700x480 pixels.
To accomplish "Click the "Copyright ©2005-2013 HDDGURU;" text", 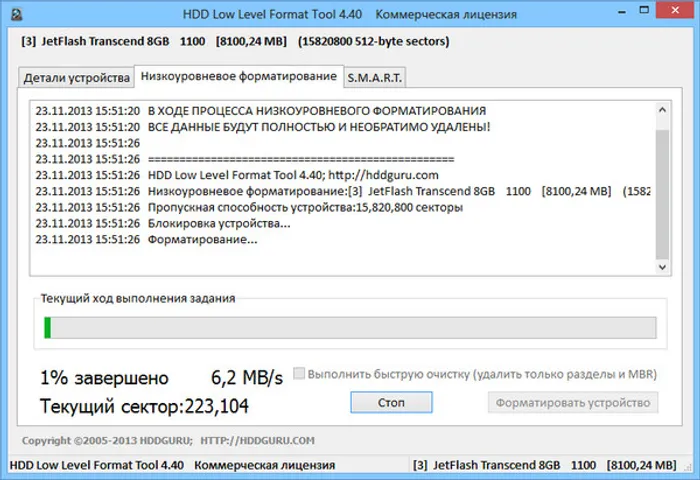I will (107, 441).
